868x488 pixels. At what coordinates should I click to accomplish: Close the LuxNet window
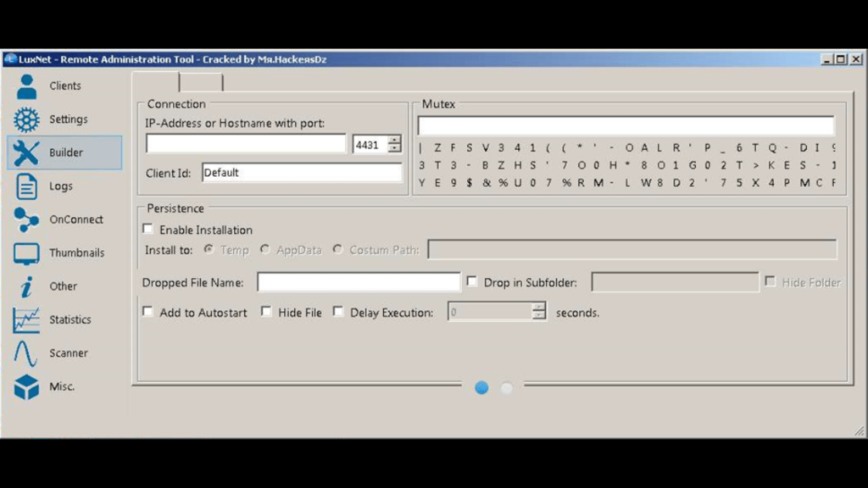(x=856, y=59)
